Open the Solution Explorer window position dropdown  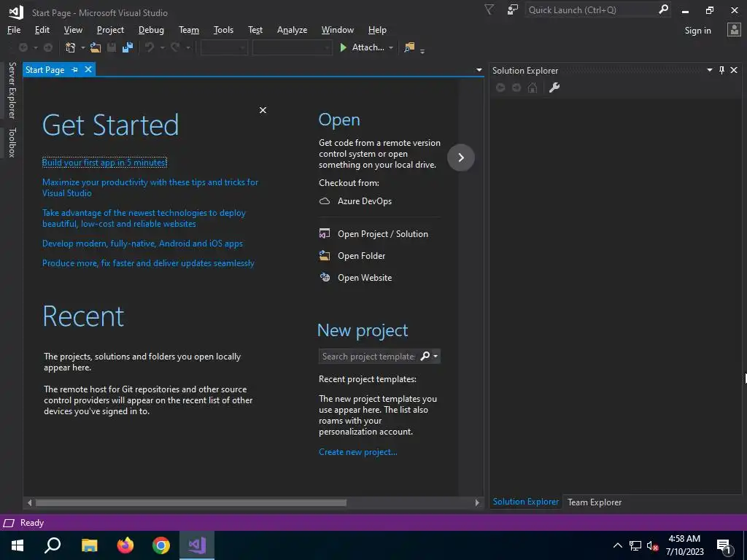point(709,71)
